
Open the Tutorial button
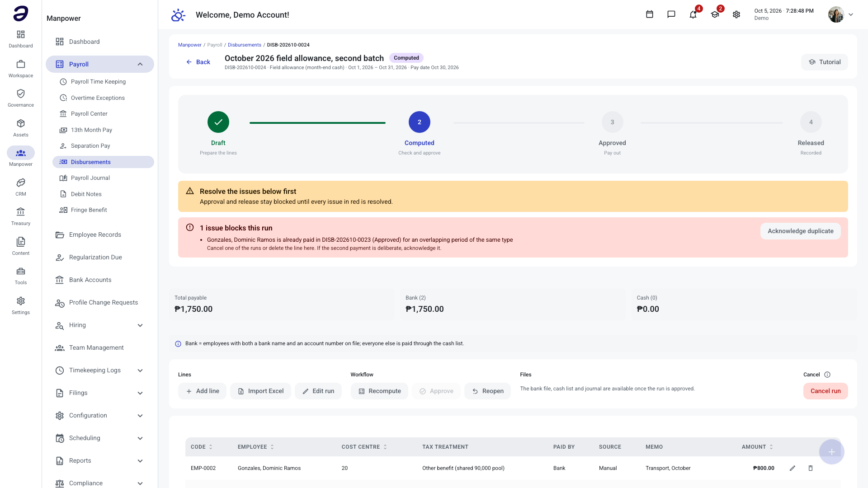click(x=825, y=62)
